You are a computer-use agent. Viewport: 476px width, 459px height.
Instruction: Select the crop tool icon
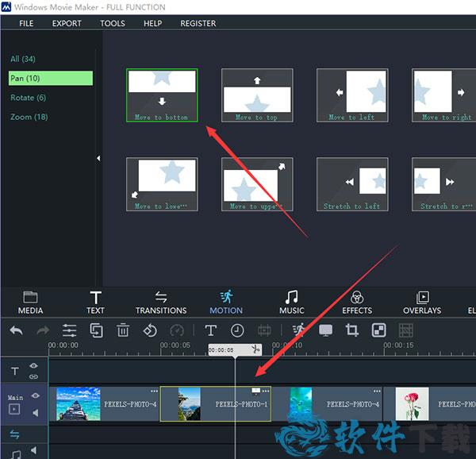352,330
